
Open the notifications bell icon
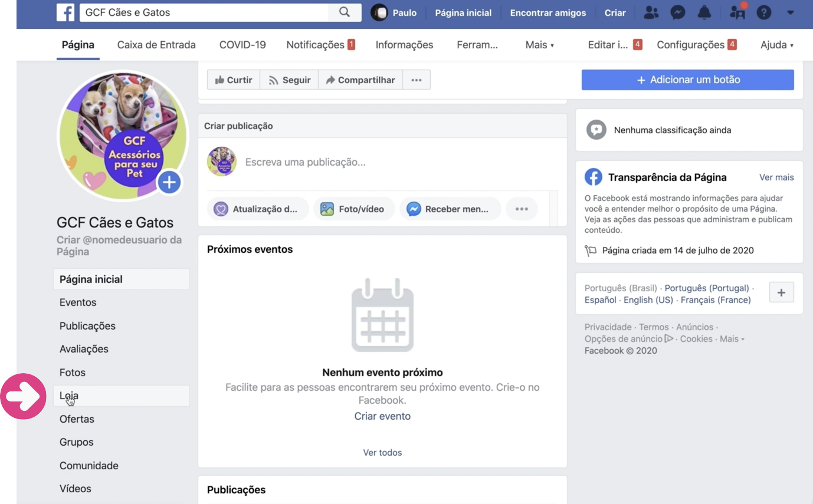(x=704, y=12)
